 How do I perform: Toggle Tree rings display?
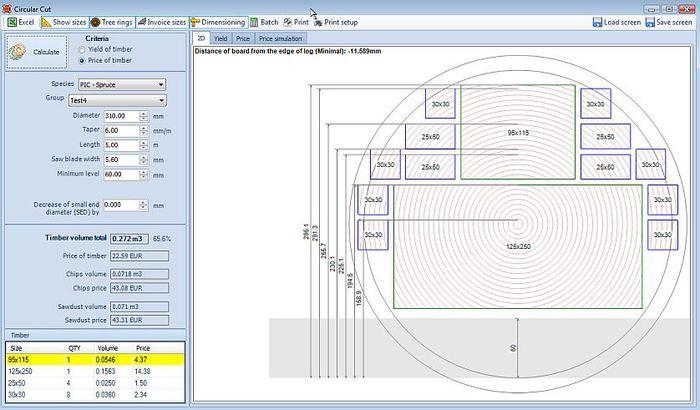coord(111,21)
